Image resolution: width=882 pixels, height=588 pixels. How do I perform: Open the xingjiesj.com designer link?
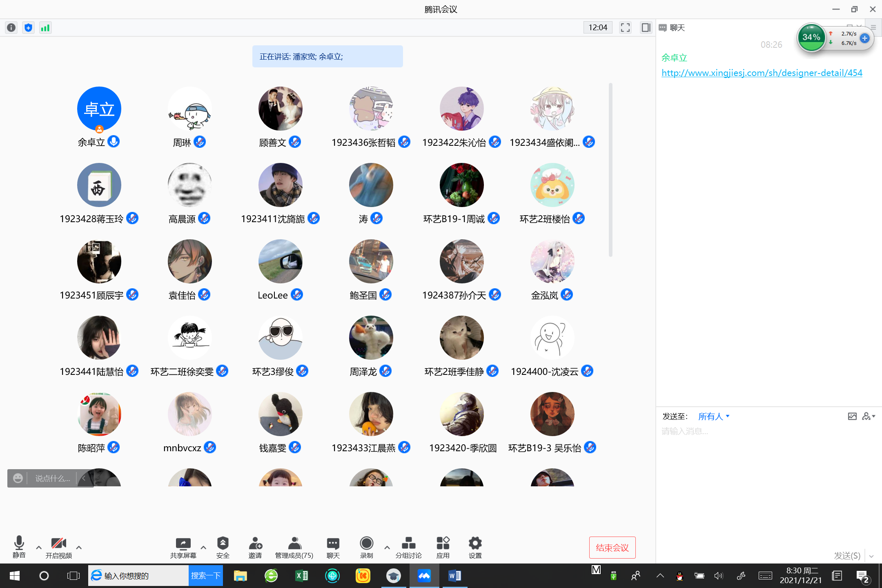(x=762, y=73)
